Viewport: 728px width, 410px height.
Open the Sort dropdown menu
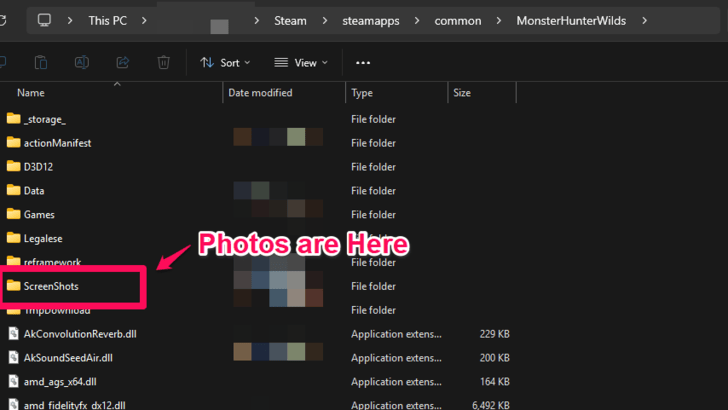tap(225, 62)
